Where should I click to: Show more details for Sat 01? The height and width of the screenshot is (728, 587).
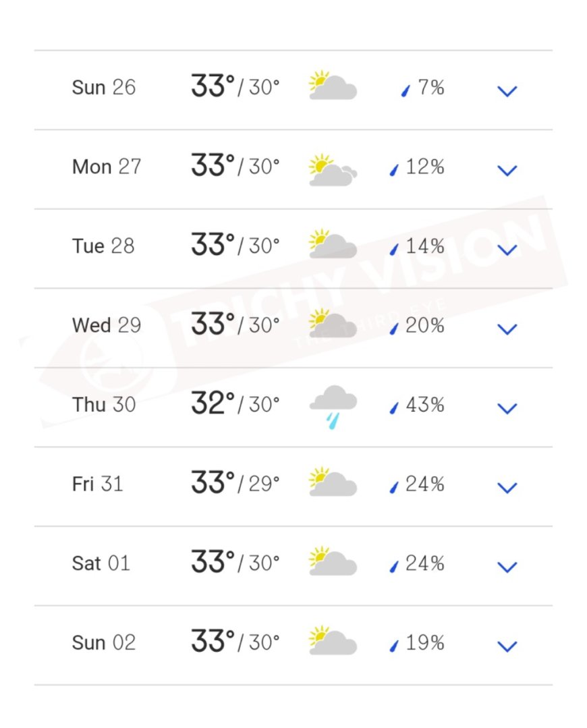(507, 567)
